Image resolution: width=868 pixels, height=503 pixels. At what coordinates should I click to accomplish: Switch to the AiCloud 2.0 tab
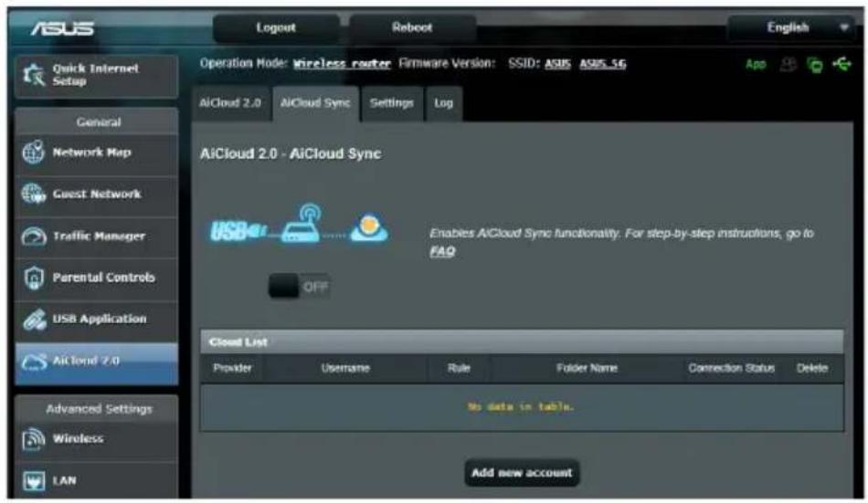(230, 103)
